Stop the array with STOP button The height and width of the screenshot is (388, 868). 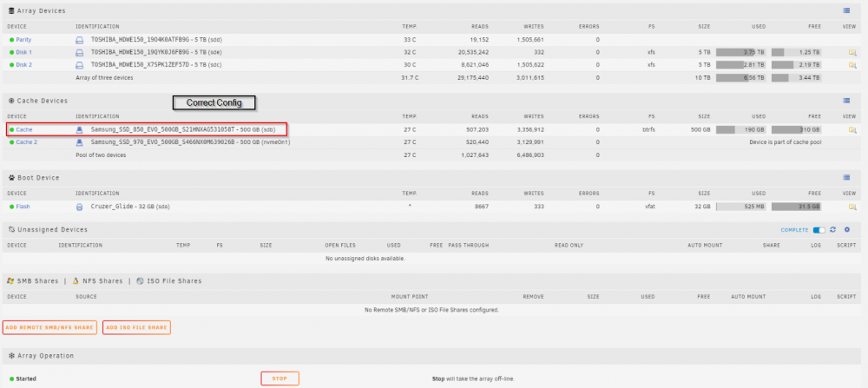click(x=280, y=378)
